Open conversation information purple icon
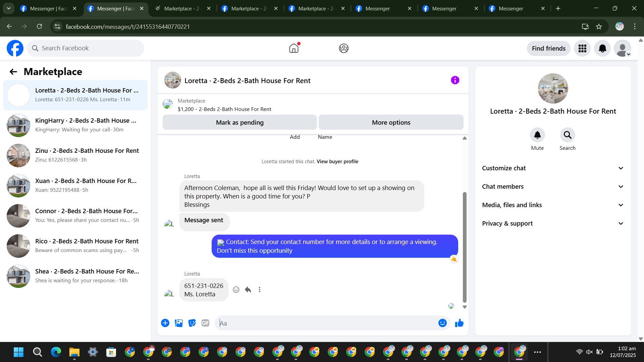This screenshot has width=644, height=362. pyautogui.click(x=455, y=80)
